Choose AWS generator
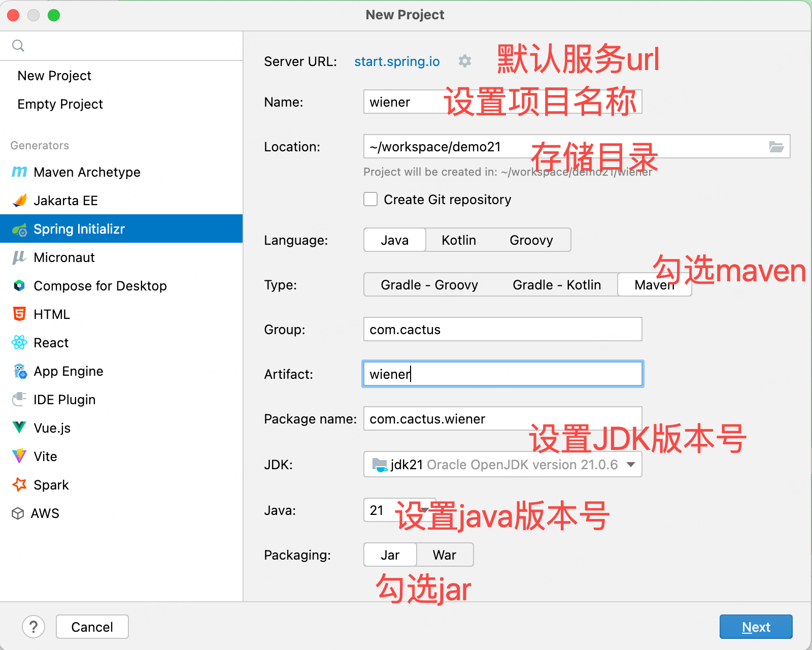 pos(122,513)
